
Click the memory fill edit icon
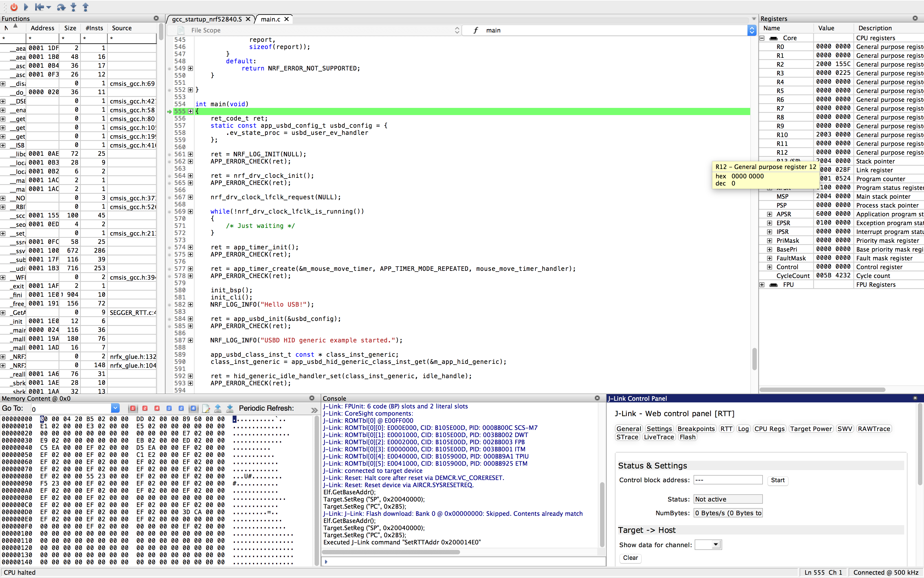click(x=206, y=409)
